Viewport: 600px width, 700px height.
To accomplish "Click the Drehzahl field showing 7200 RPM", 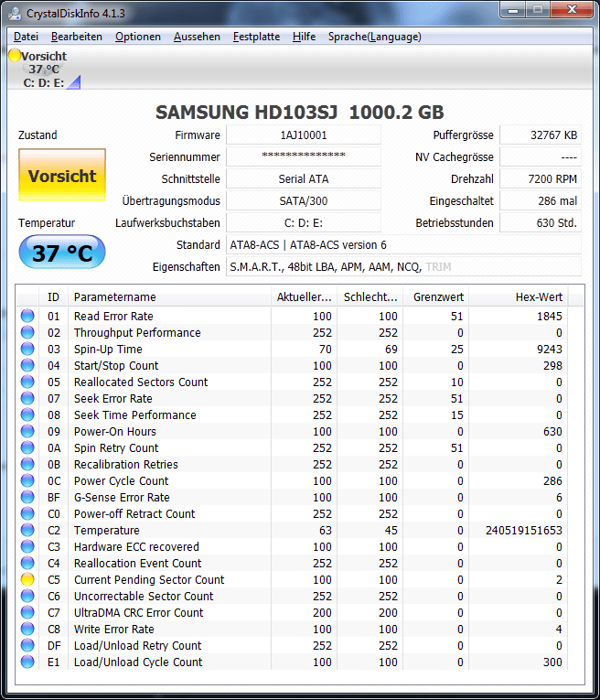I will [x=541, y=178].
